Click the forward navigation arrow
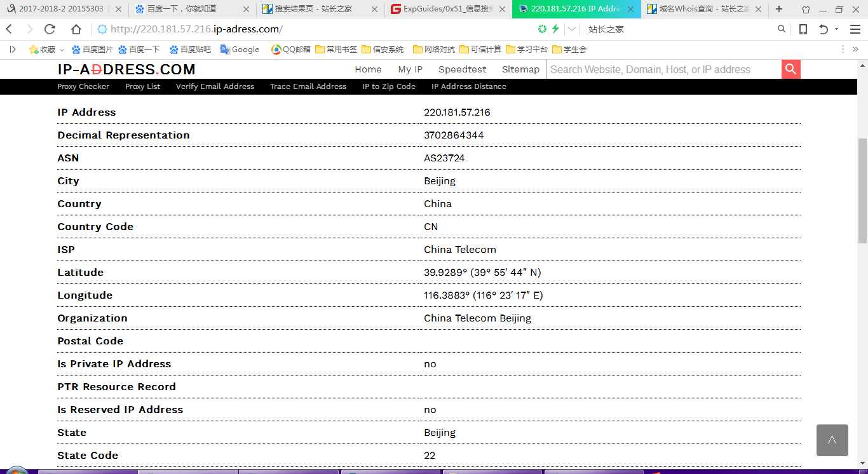 click(29, 29)
